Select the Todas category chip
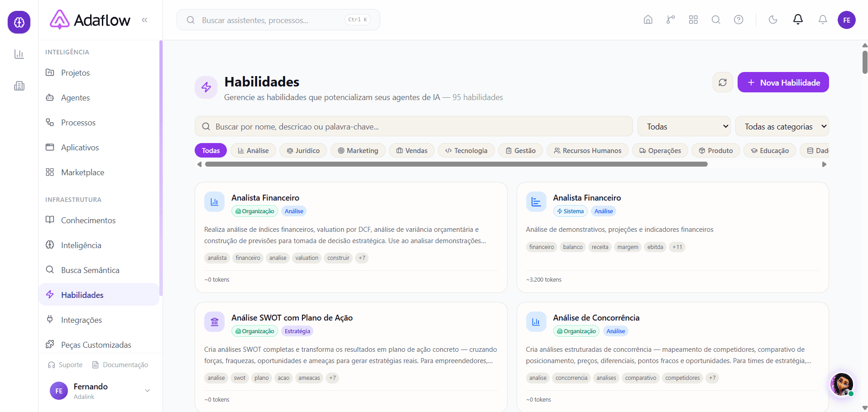868x412 pixels. coord(211,151)
